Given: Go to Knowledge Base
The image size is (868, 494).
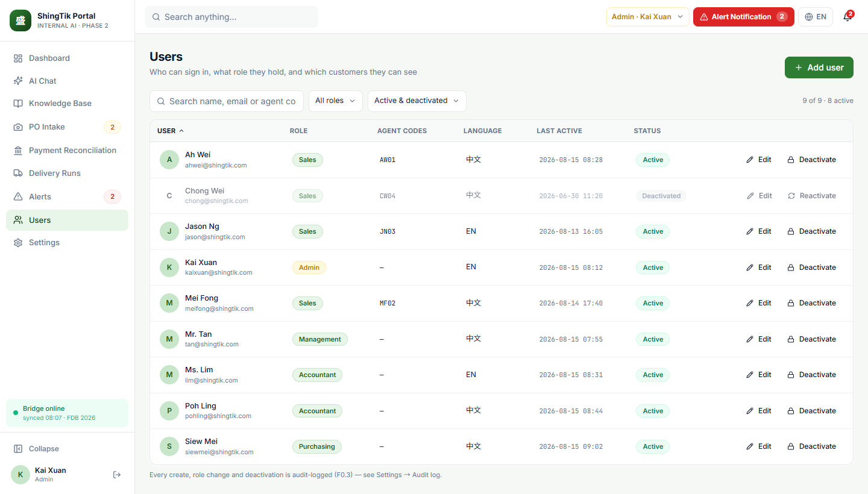Looking at the screenshot, I should coord(67,104).
